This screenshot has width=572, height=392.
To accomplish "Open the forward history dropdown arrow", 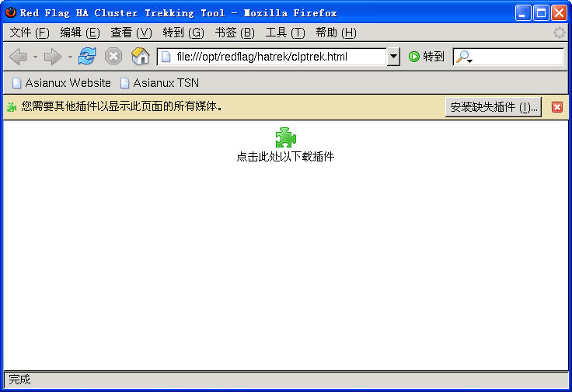I will click(x=70, y=57).
